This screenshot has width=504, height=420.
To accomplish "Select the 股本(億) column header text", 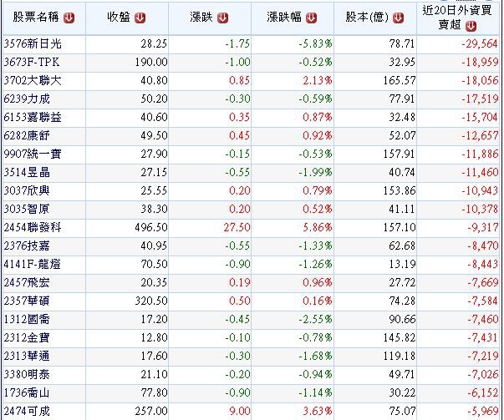I will coord(367,18).
